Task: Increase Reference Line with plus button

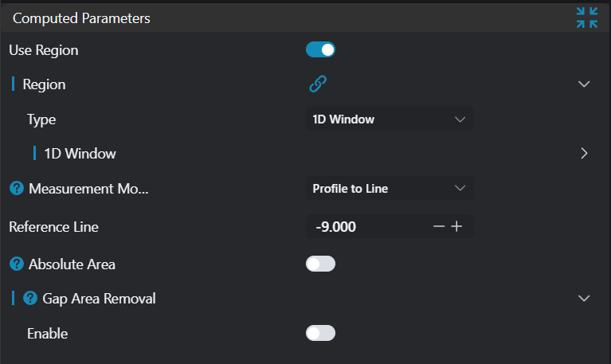Action: coord(456,227)
